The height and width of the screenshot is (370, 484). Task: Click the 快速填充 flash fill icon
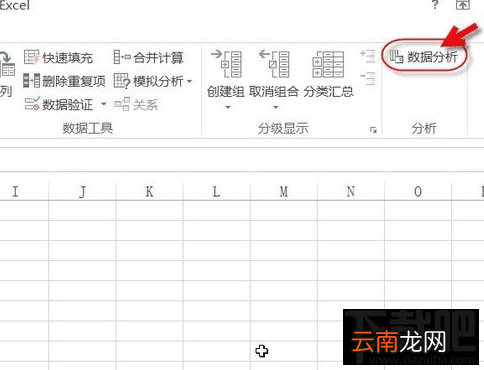pos(32,57)
